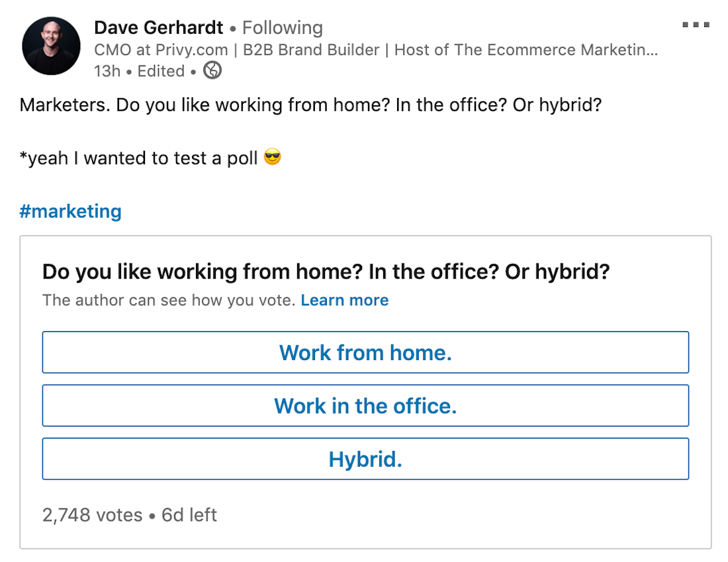Image resolution: width=728 pixels, height=562 pixels.
Task: Open the #marketing hashtag
Action: 71,212
